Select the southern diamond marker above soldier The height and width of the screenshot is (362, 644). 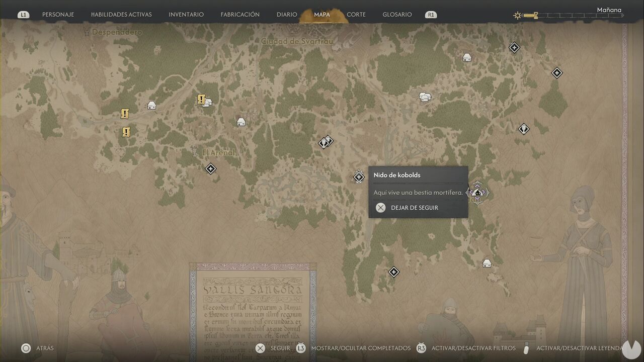[x=394, y=272]
